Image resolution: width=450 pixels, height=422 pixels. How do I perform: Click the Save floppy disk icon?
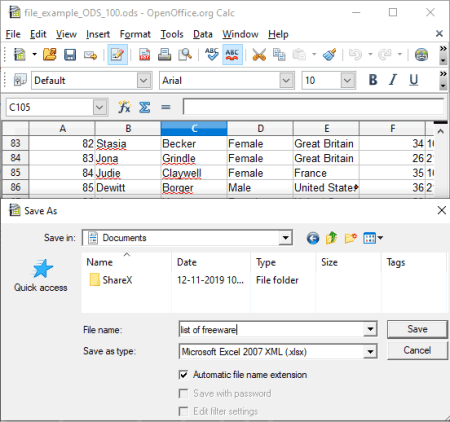(x=70, y=54)
